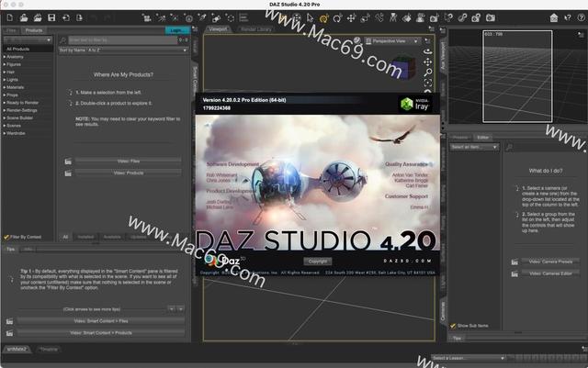Image resolution: width=588 pixels, height=368 pixels.
Task: Open the Select a Lesson dropdown
Action: point(469,358)
